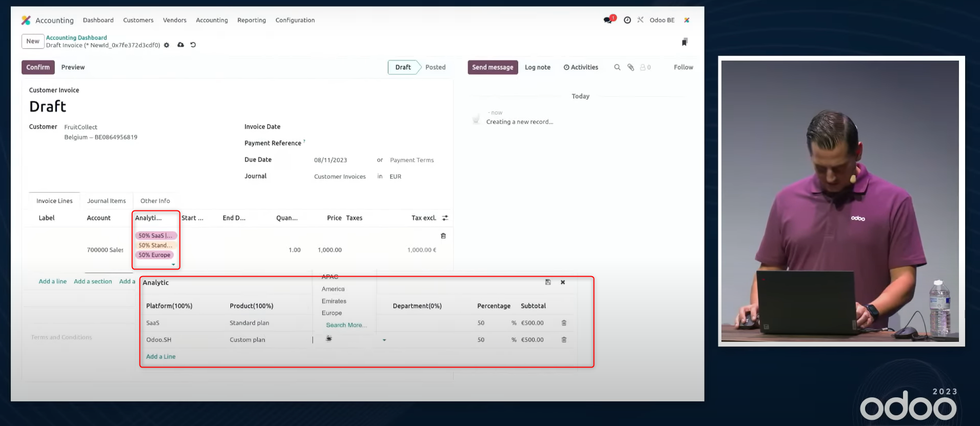Open the Accounting menu next to Vendors

click(x=212, y=20)
